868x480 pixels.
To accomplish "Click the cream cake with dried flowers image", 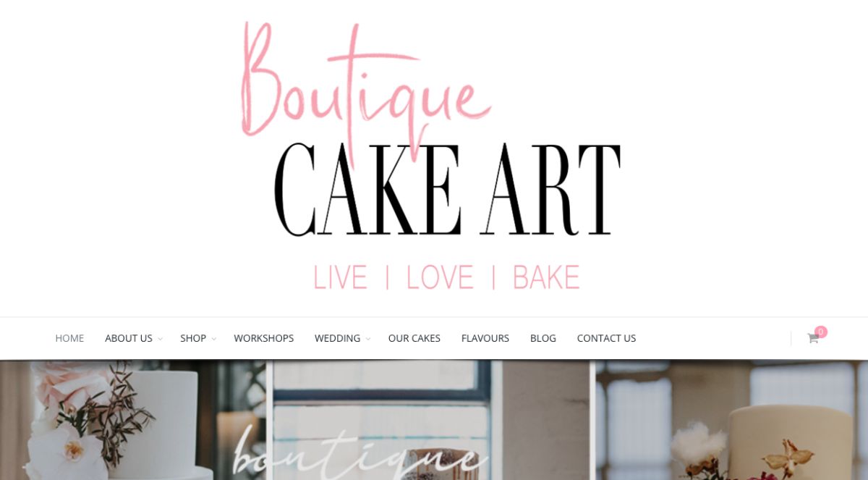I will pyautogui.click(x=732, y=420).
